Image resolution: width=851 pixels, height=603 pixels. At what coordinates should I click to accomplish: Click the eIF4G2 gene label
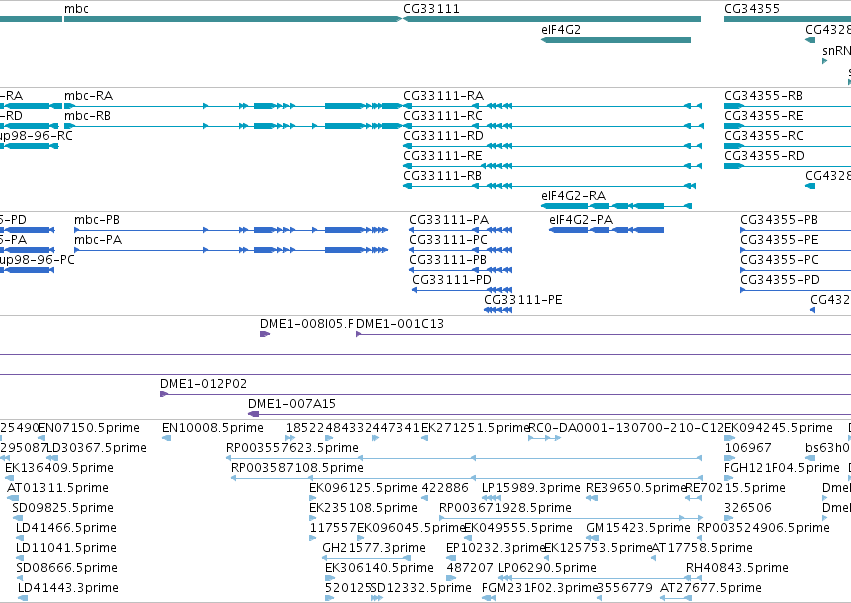[561, 30]
